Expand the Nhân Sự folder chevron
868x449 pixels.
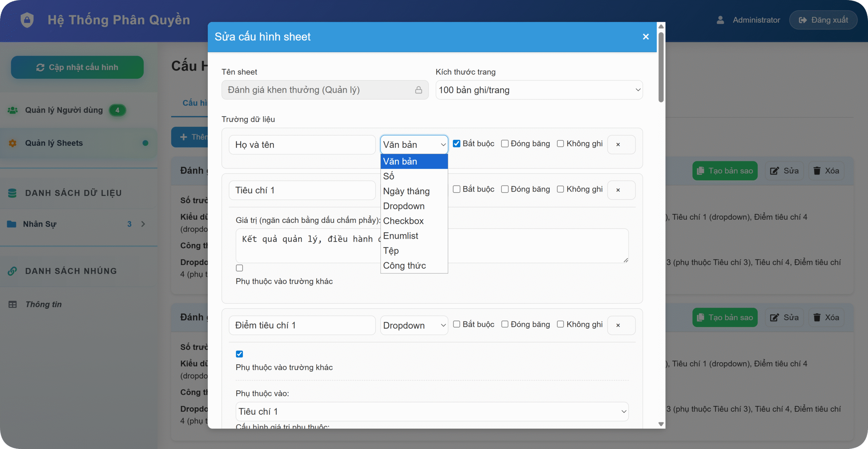[x=143, y=224]
